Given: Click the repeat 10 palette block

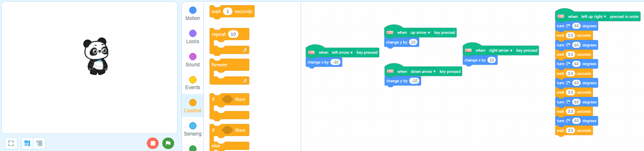Looking at the screenshot, I should (x=229, y=41).
